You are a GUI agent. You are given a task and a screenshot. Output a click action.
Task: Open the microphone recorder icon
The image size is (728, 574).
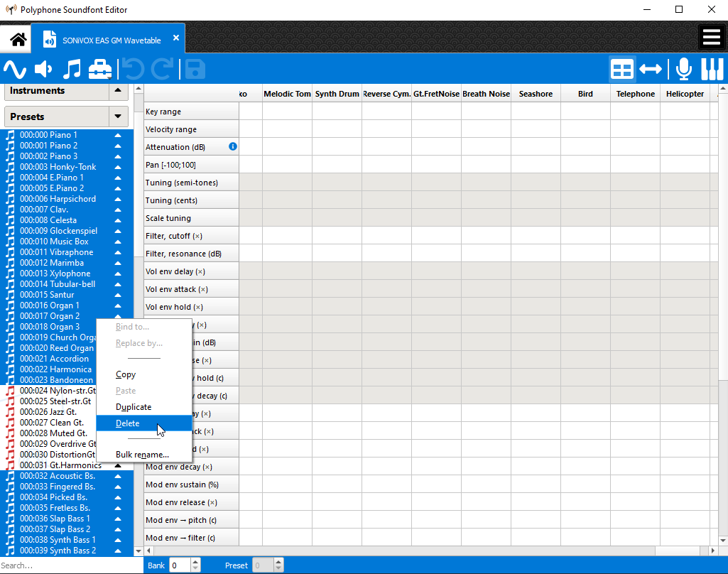tap(683, 69)
